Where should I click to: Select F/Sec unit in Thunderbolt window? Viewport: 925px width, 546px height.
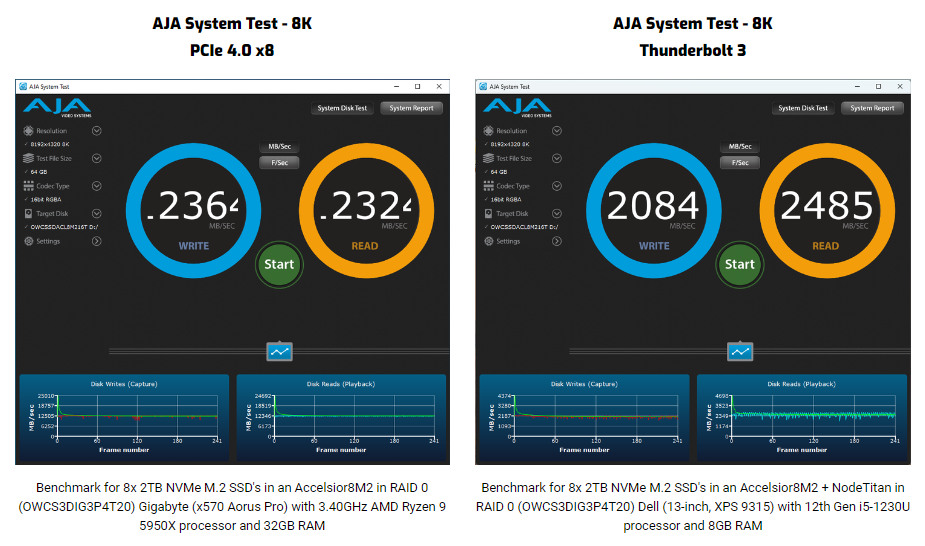[740, 163]
